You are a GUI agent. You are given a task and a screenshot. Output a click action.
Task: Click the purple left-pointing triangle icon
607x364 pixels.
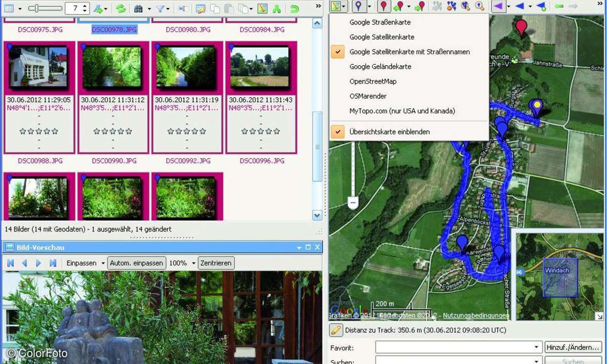[498, 7]
